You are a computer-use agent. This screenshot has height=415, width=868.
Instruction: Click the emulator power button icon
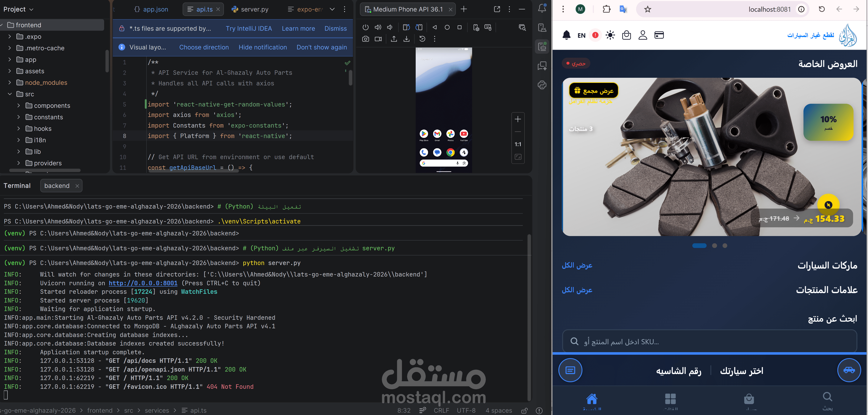pos(366,27)
